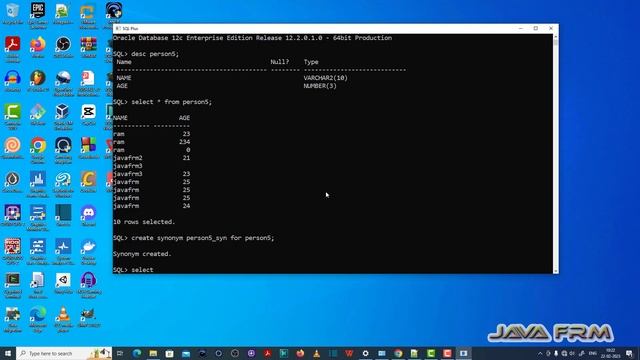The image size is (640, 360).
Task: Open Edge from the taskbar
Action: 137,353
